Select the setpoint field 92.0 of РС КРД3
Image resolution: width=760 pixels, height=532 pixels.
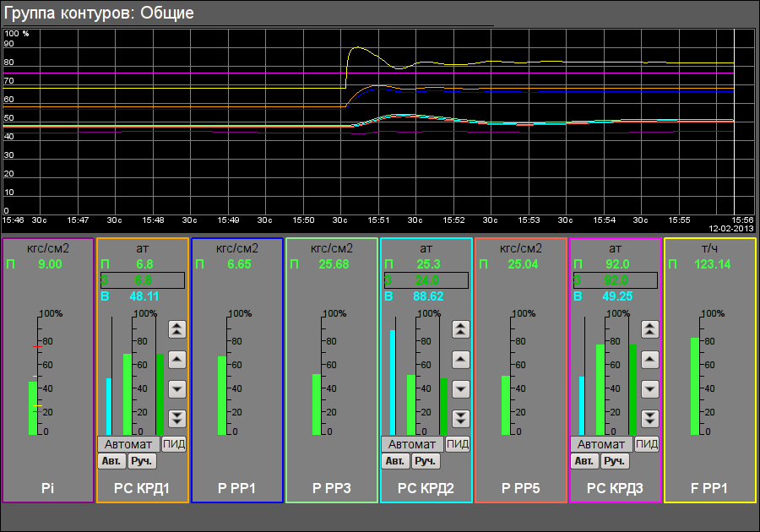point(615,280)
